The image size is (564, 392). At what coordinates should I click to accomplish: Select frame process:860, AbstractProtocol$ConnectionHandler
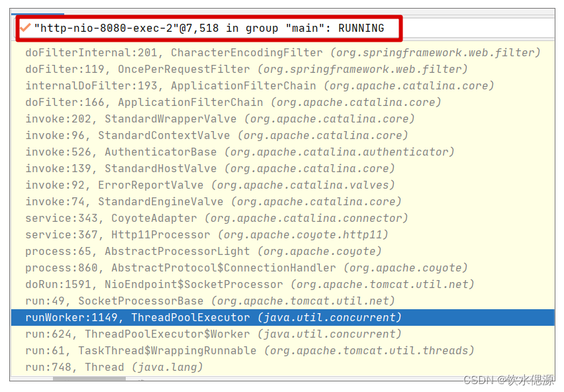pos(283,268)
